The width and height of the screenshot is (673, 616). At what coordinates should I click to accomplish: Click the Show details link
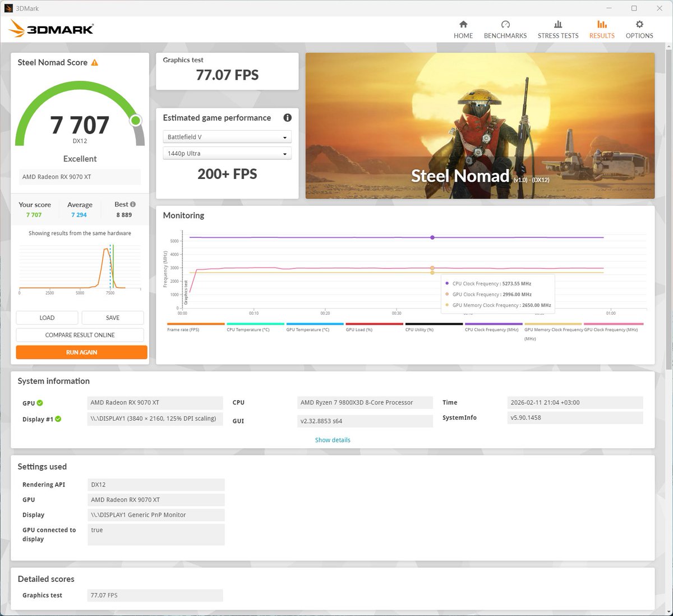333,440
